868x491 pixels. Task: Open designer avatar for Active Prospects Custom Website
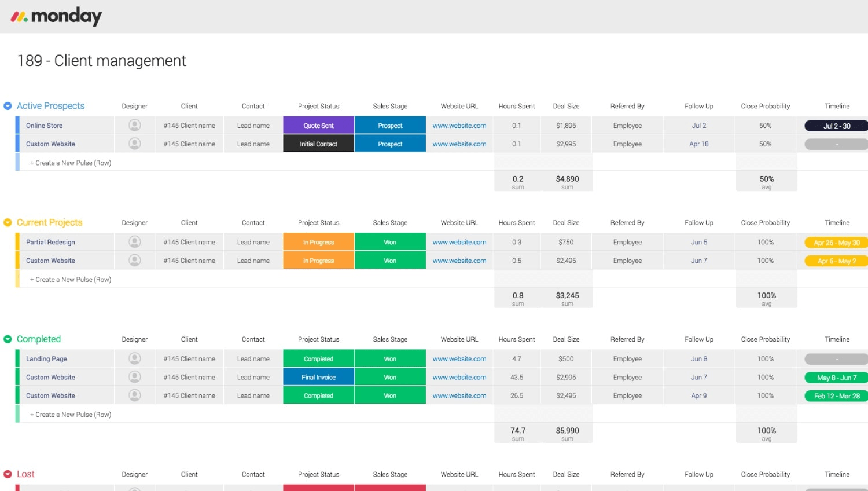[x=135, y=144]
